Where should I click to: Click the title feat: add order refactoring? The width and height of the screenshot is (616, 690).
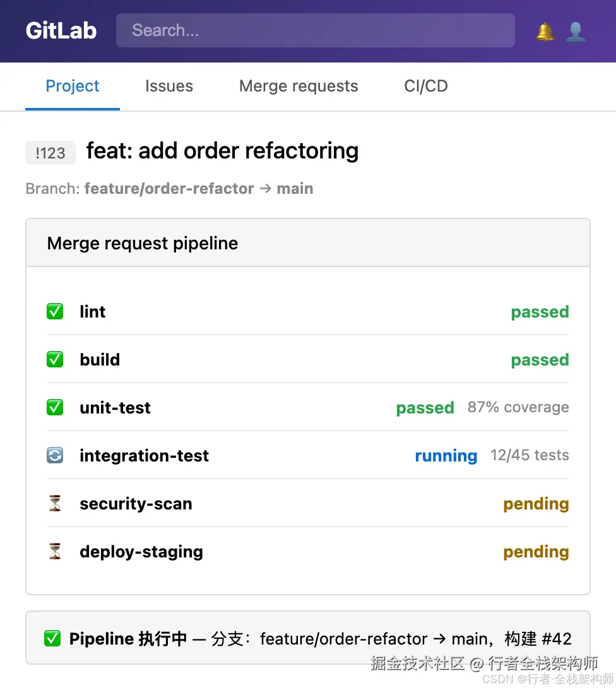point(222,151)
